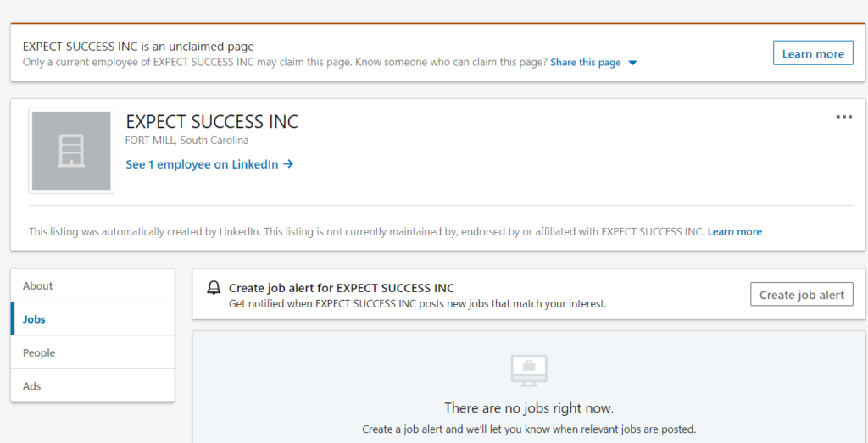Follow the 'Learn more' link after the listing disclaimer
This screenshot has width=868, height=443.
(x=734, y=232)
